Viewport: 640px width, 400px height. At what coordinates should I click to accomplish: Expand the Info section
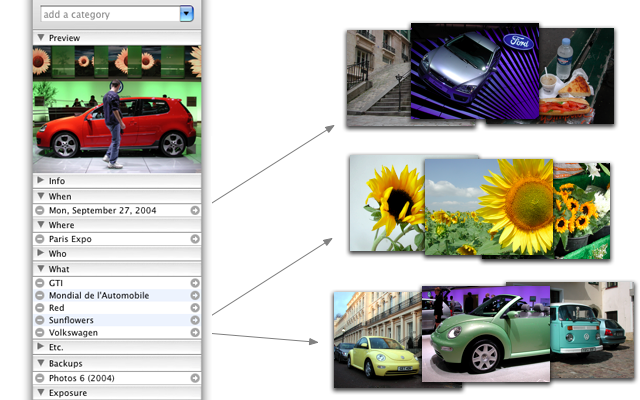click(41, 181)
